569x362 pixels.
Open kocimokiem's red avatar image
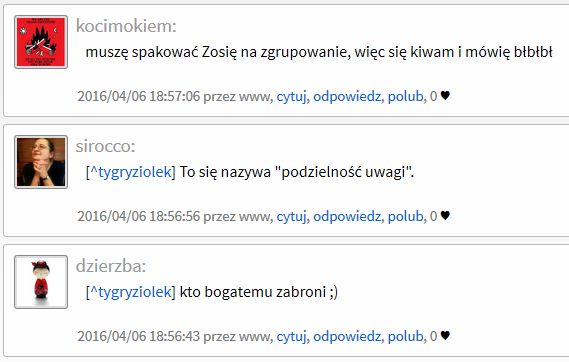click(41, 42)
